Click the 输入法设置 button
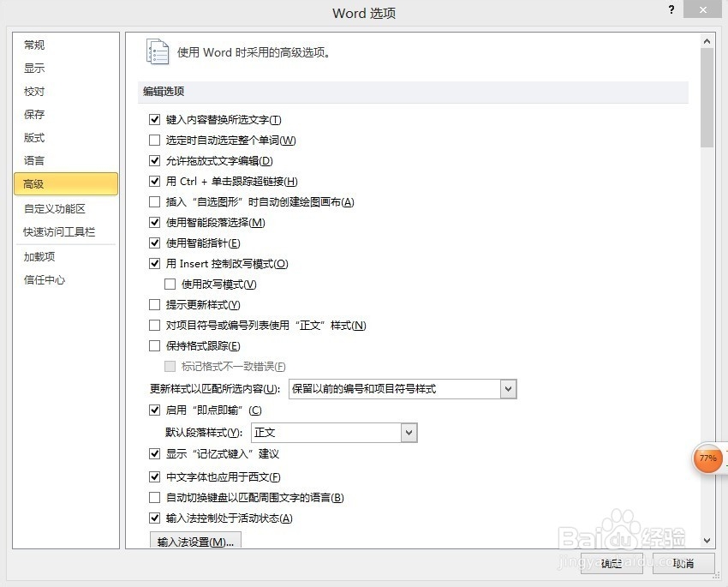The width and height of the screenshot is (728, 587). pyautogui.click(x=195, y=541)
